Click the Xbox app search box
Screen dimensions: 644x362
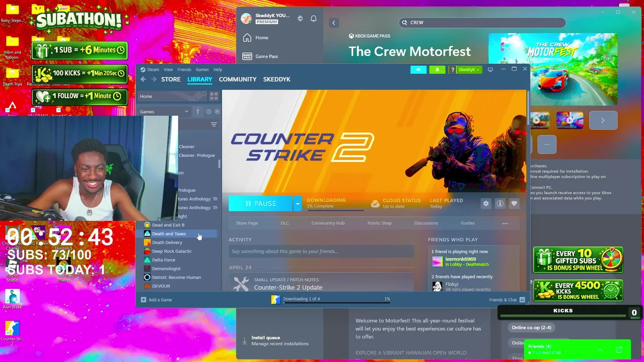click(x=482, y=23)
